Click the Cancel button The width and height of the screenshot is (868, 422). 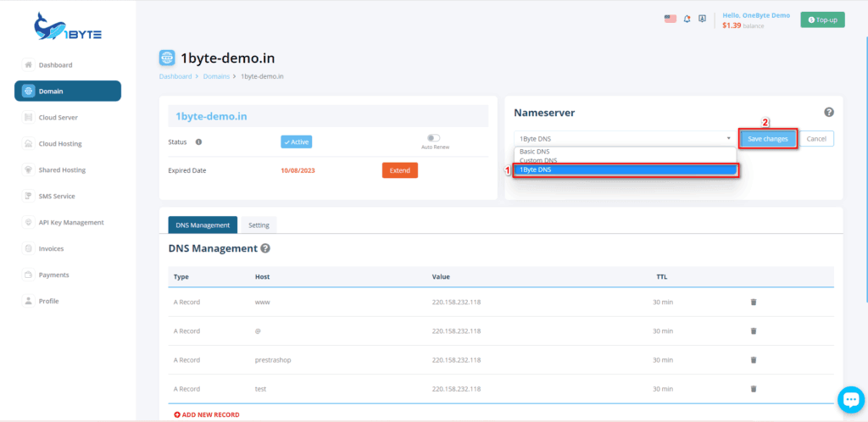[816, 139]
